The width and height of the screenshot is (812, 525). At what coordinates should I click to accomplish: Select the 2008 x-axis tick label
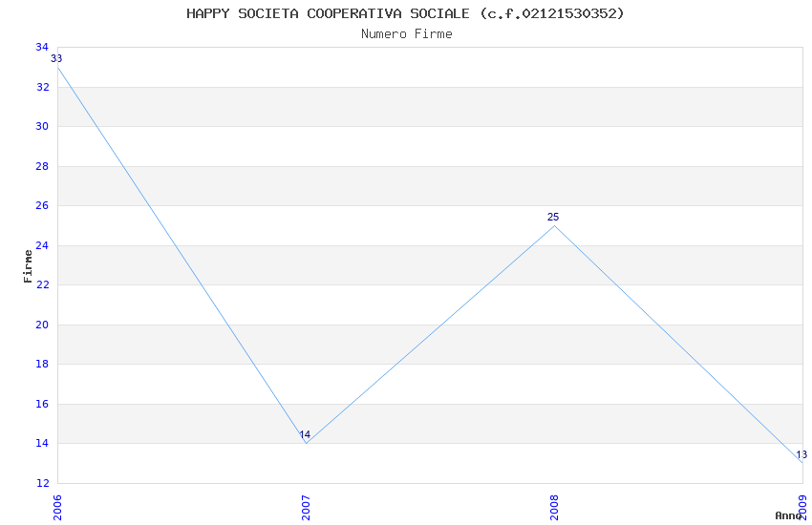pyautogui.click(x=554, y=508)
